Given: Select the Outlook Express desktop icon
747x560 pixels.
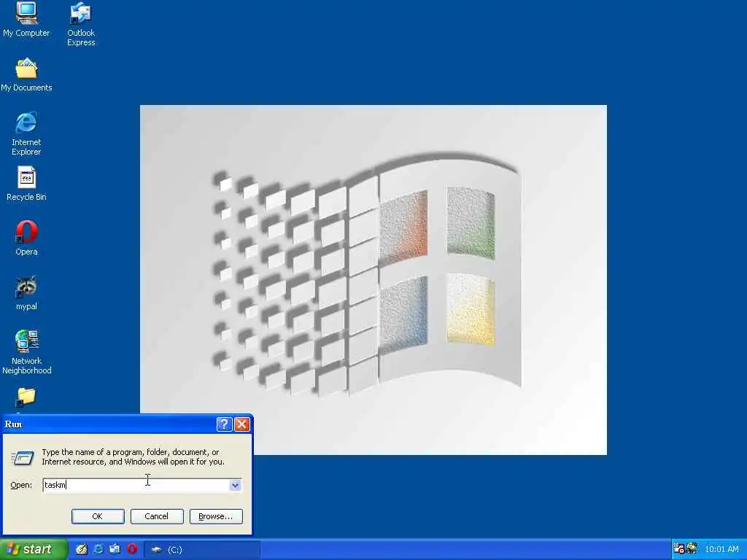Looking at the screenshot, I should tap(80, 24).
